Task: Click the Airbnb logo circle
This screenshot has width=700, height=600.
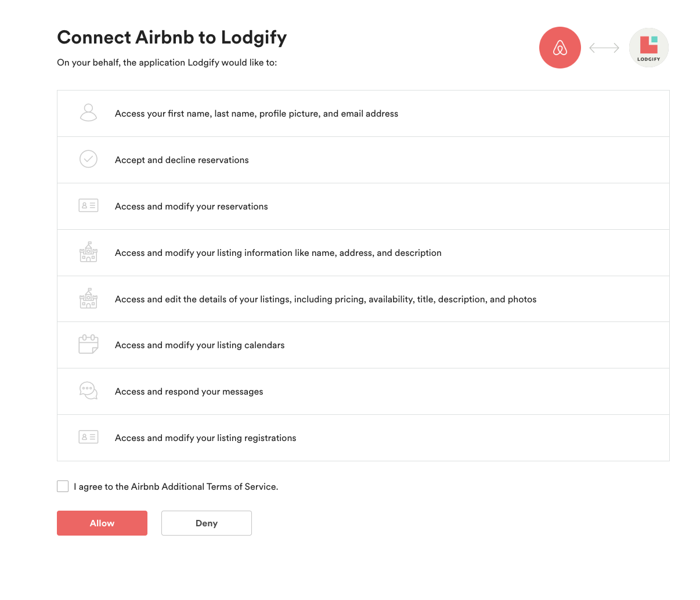Action: click(560, 48)
